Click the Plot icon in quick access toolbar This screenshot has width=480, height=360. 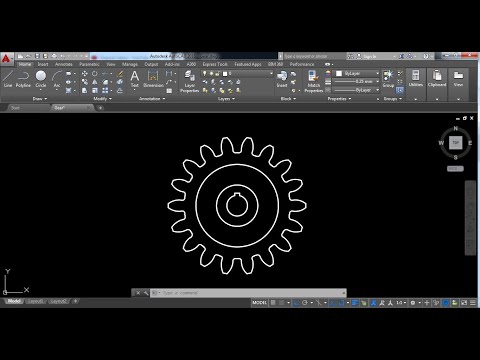point(54,56)
